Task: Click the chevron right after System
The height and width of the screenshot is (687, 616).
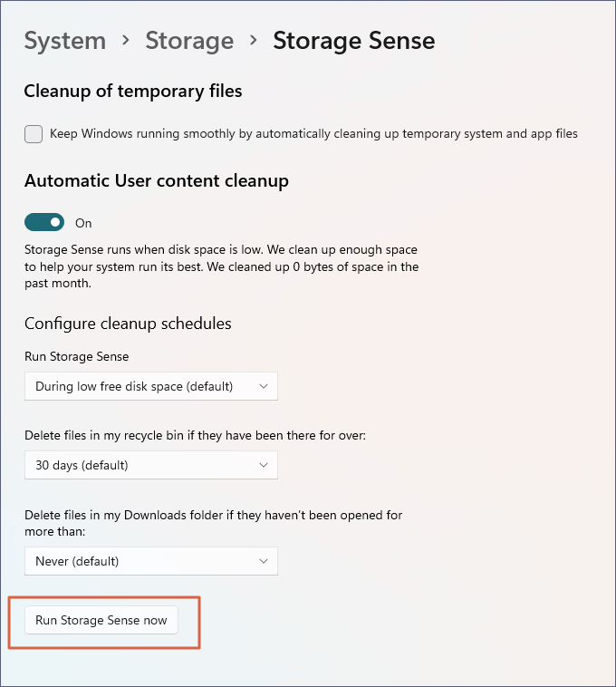Action: [x=126, y=42]
